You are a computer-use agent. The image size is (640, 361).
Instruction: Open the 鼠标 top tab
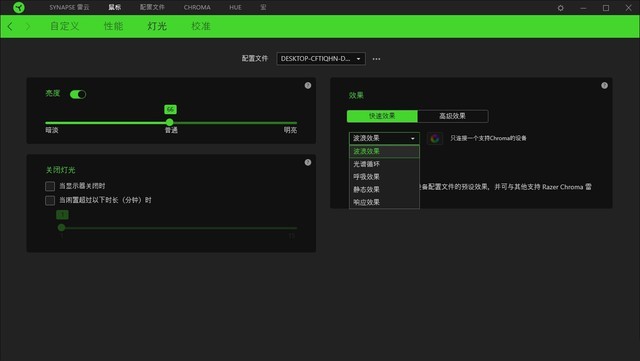115,7
